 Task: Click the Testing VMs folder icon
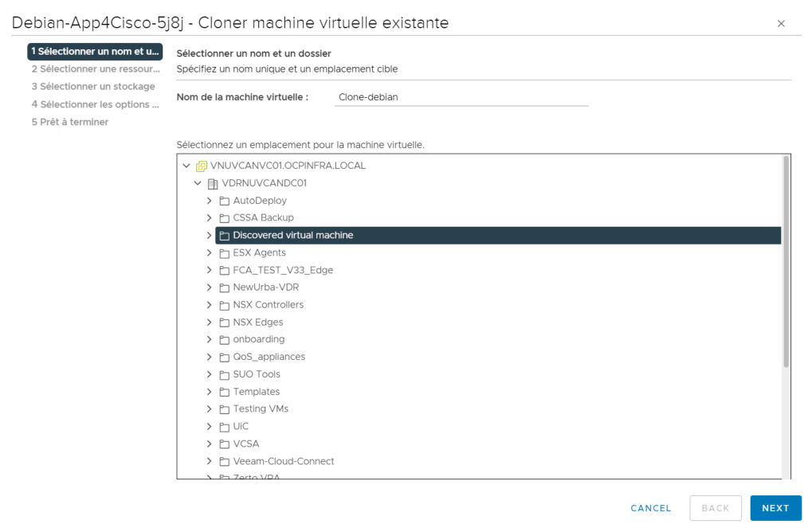pyautogui.click(x=224, y=409)
